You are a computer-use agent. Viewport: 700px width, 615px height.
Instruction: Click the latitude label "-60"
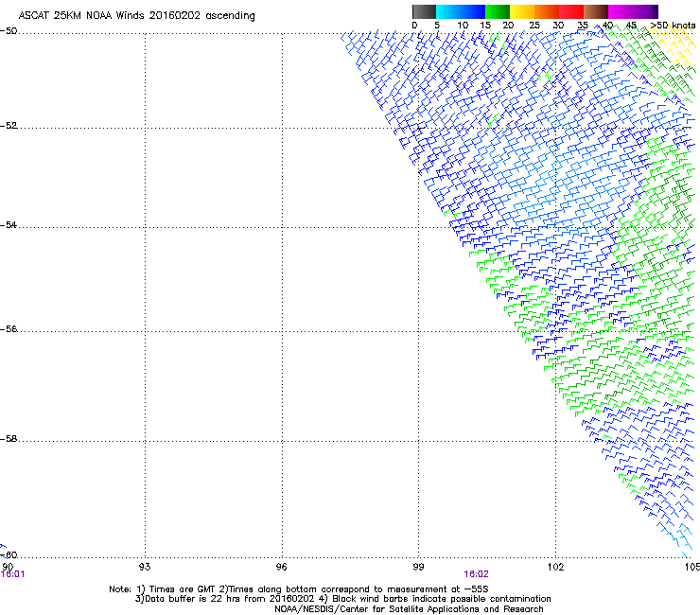(9, 554)
